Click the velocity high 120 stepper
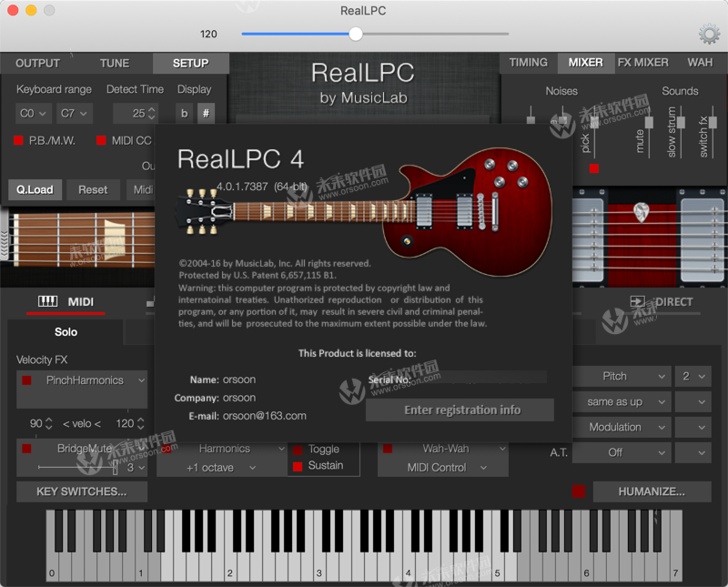Image resolution: width=728 pixels, height=587 pixels. (x=141, y=423)
